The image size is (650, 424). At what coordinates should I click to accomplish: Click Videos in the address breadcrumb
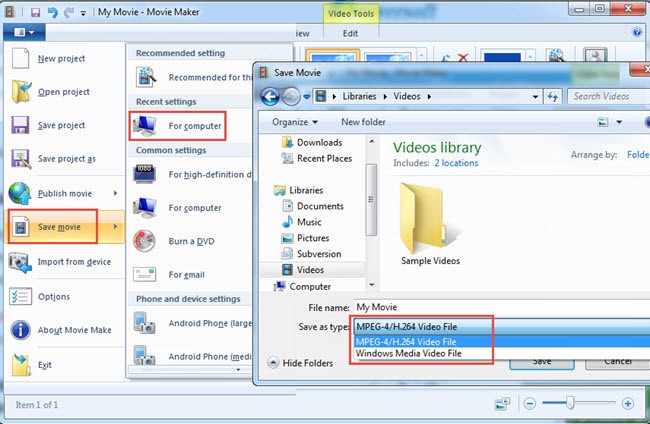pyautogui.click(x=407, y=96)
